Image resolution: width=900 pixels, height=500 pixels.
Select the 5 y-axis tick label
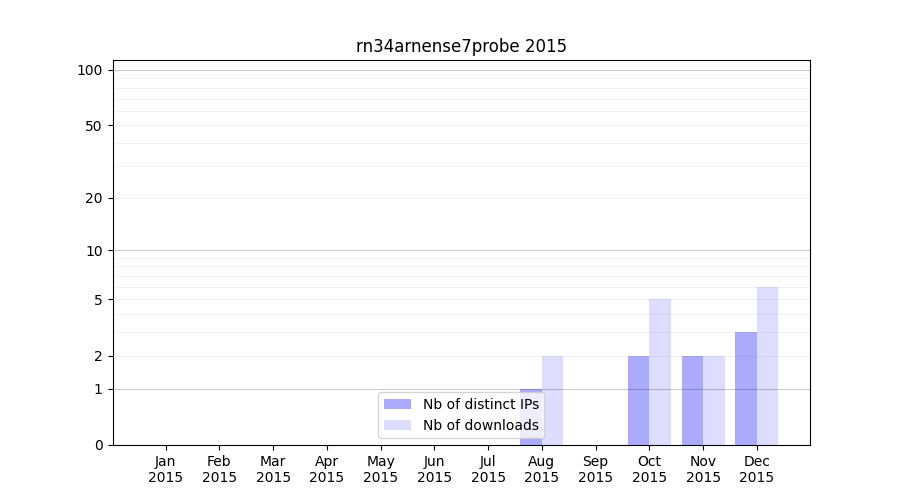(98, 300)
